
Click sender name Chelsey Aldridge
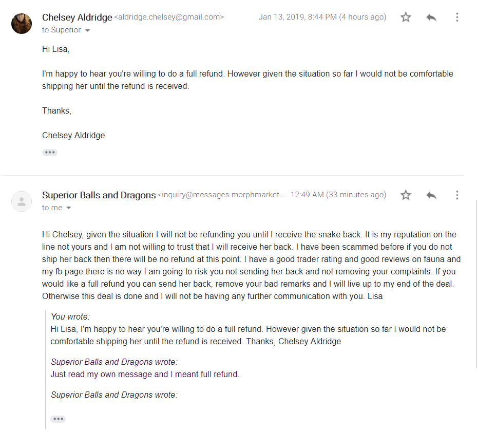(x=77, y=17)
